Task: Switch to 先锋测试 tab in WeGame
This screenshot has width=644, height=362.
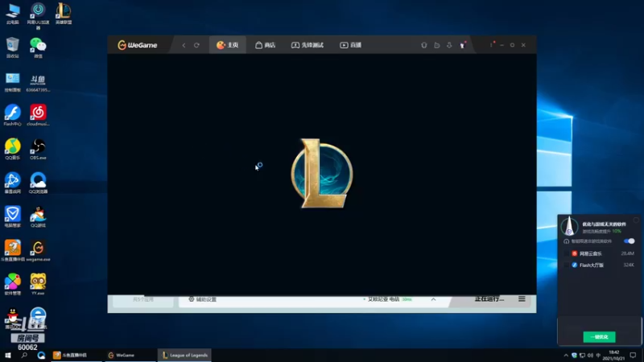Action: coord(308,45)
